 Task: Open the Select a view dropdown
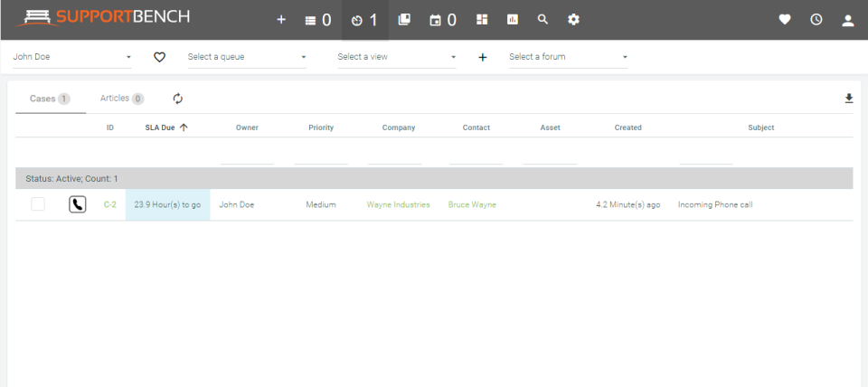(x=397, y=57)
